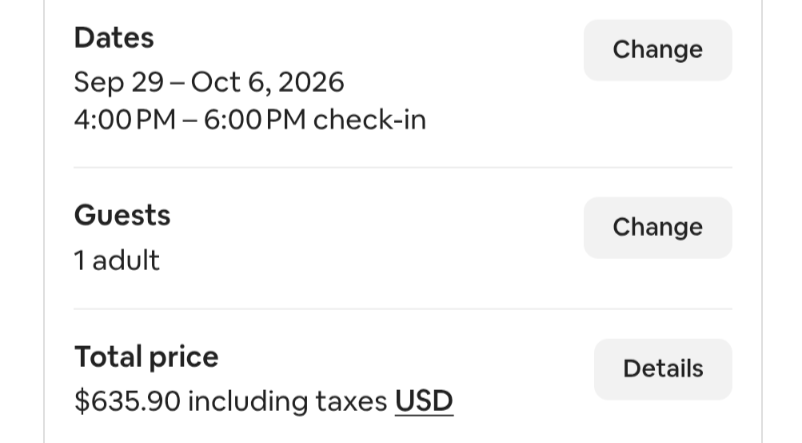This screenshot has width=802, height=443.
Task: Click the Guests section heading
Action: point(122,215)
